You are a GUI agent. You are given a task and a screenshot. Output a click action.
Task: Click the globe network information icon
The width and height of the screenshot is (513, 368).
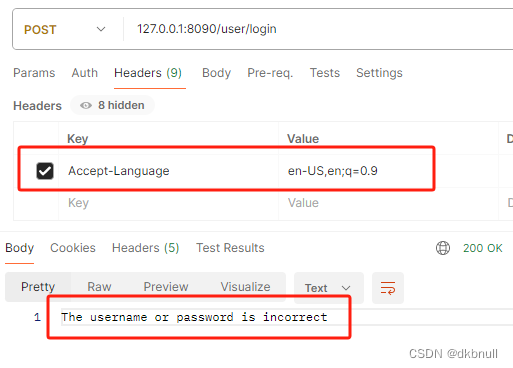pyautogui.click(x=443, y=248)
